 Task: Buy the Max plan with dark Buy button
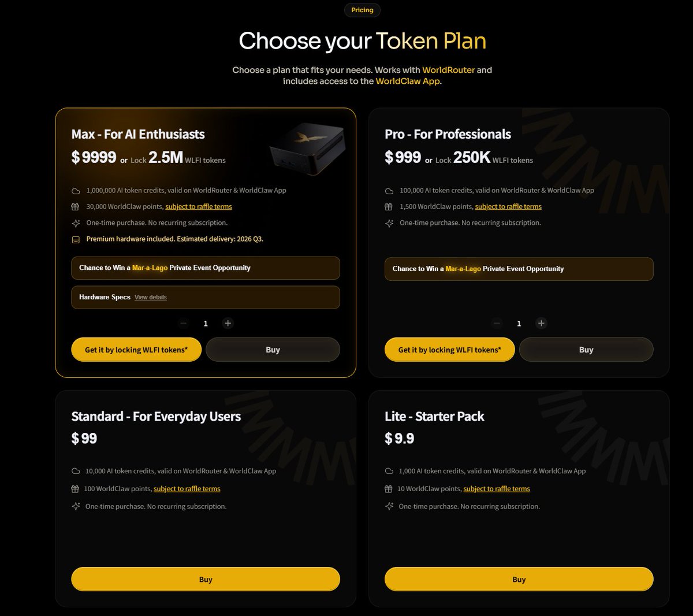coord(273,350)
